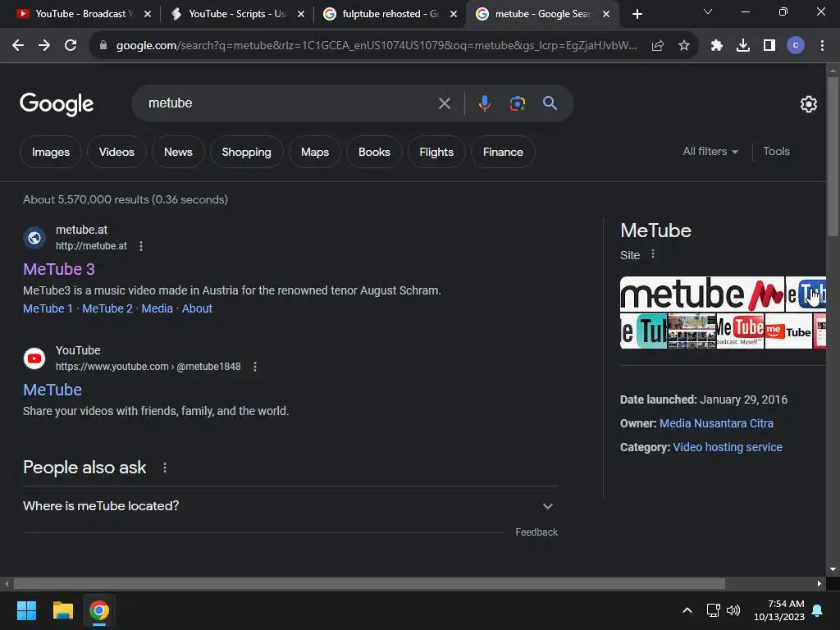The height and width of the screenshot is (630, 840).
Task: Open the Media sitelink
Action: pos(157,308)
